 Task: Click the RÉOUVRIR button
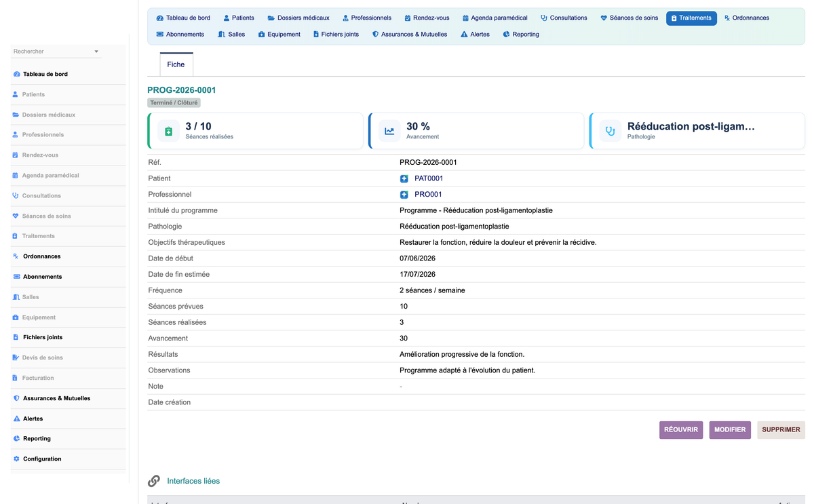tap(681, 430)
